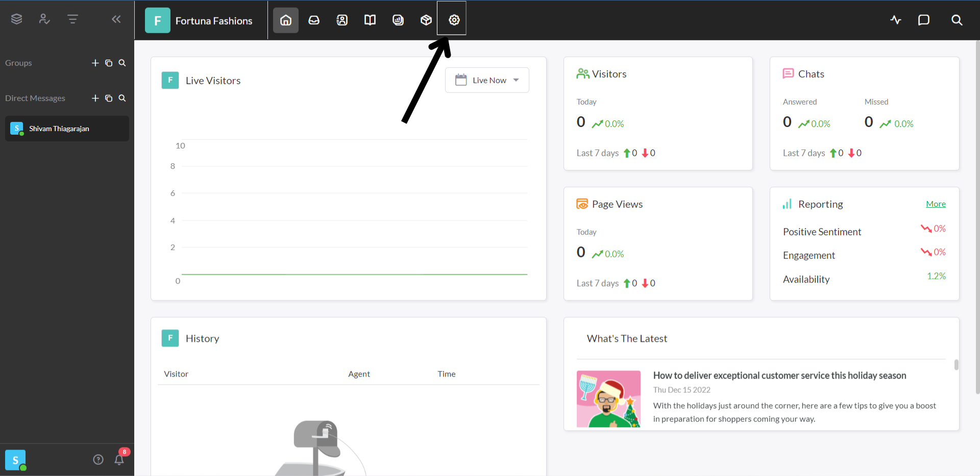This screenshot has width=980, height=476.
Task: Click the Chats card title
Action: point(811,74)
